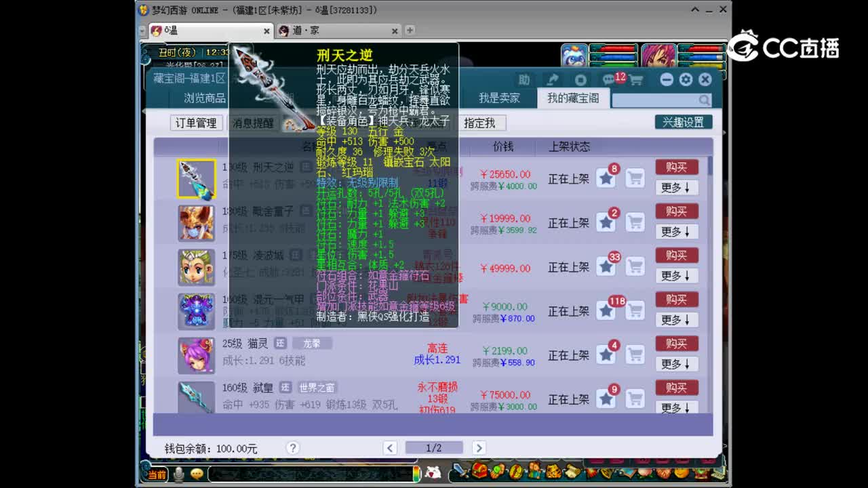The height and width of the screenshot is (488, 868).
Task: Select 猫灵 pet thumbnail
Action: (x=197, y=355)
